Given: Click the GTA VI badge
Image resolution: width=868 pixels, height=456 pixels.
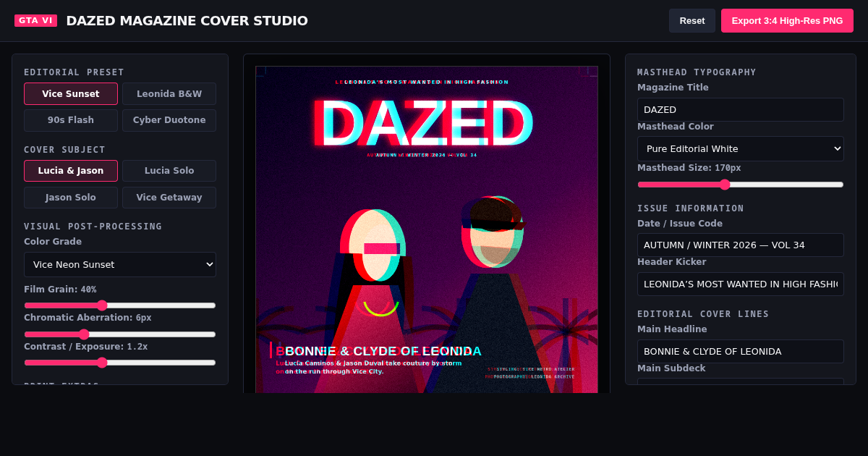Looking at the screenshot, I should pos(35,20).
